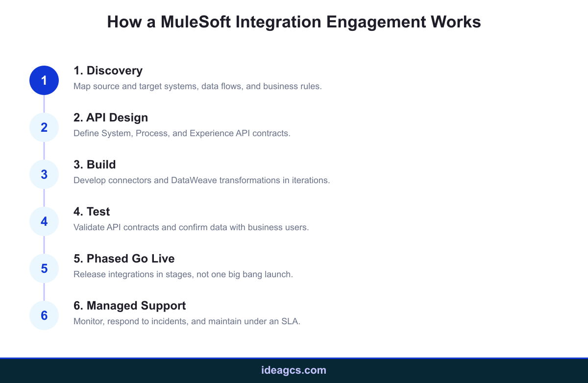Click the title "How a MuleSoft Integration Engagement Works"

pyautogui.click(x=294, y=22)
